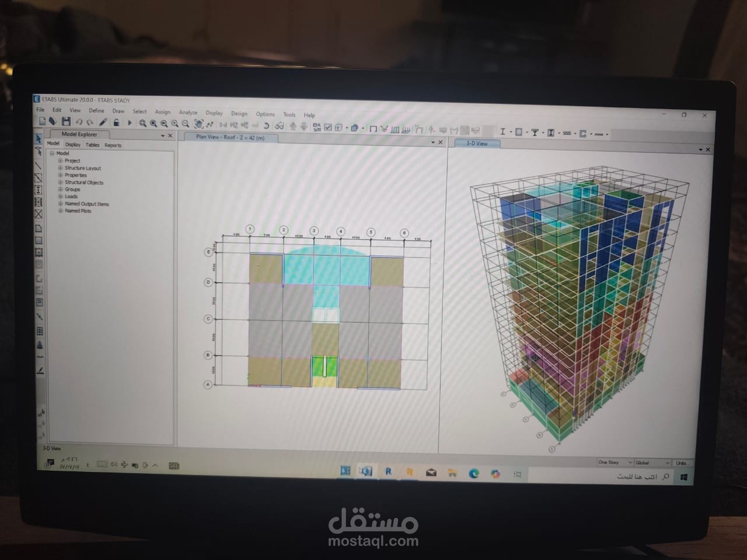Expand the Structure Layout tree node
Viewport: 747px width, 560px height.
click(60, 168)
